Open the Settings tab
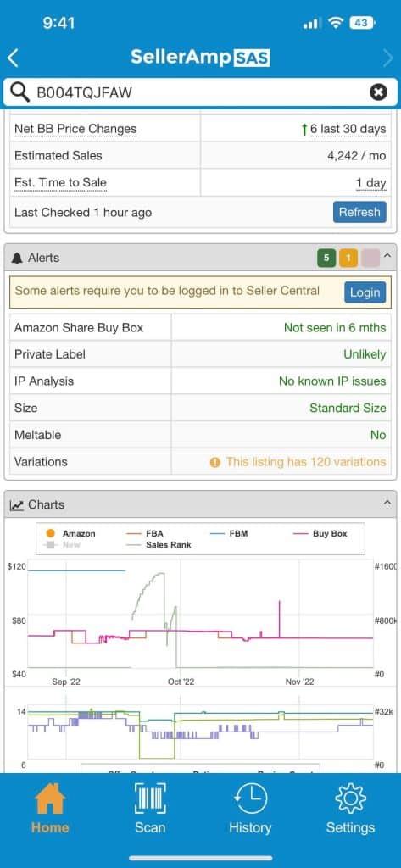 point(351,808)
